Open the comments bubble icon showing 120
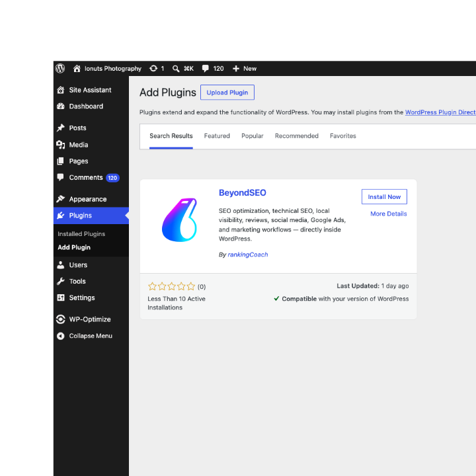Viewport: 476px width, 476px height. pyautogui.click(x=206, y=69)
